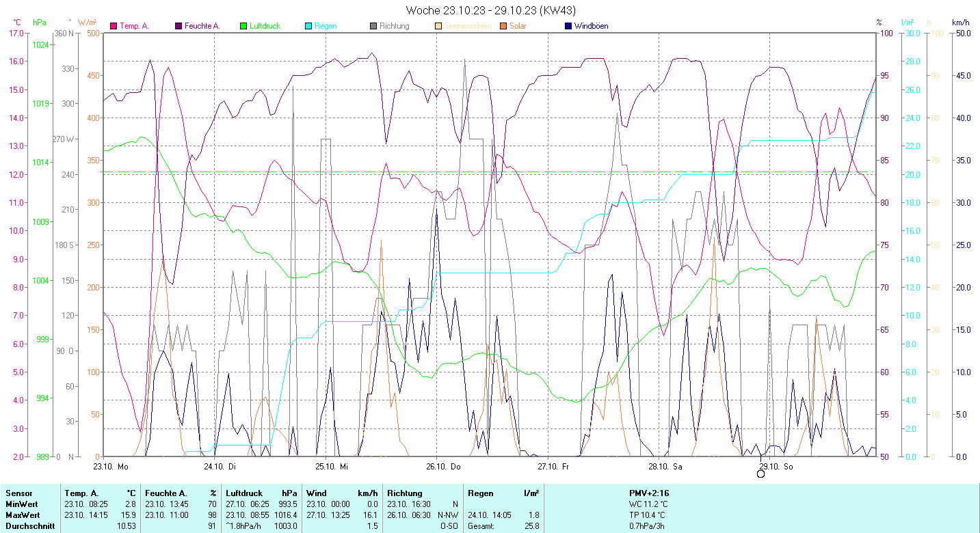Select the Regen legend label
The image size is (980, 533).
point(326,26)
